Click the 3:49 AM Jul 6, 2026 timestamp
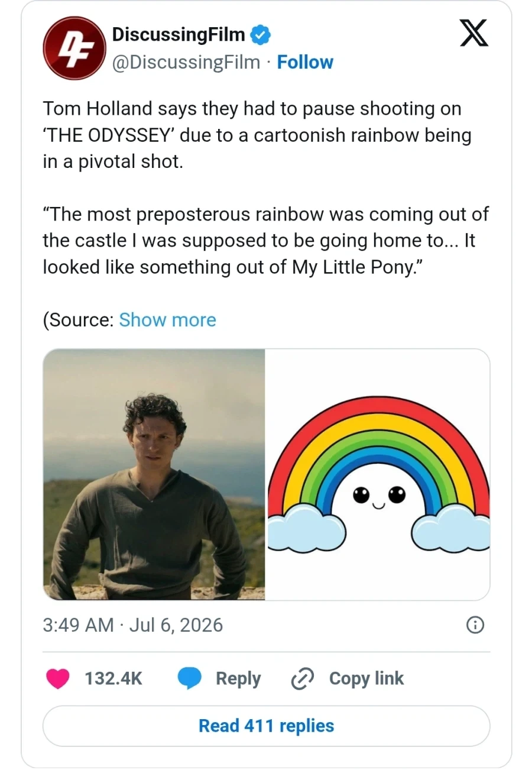 click(133, 625)
